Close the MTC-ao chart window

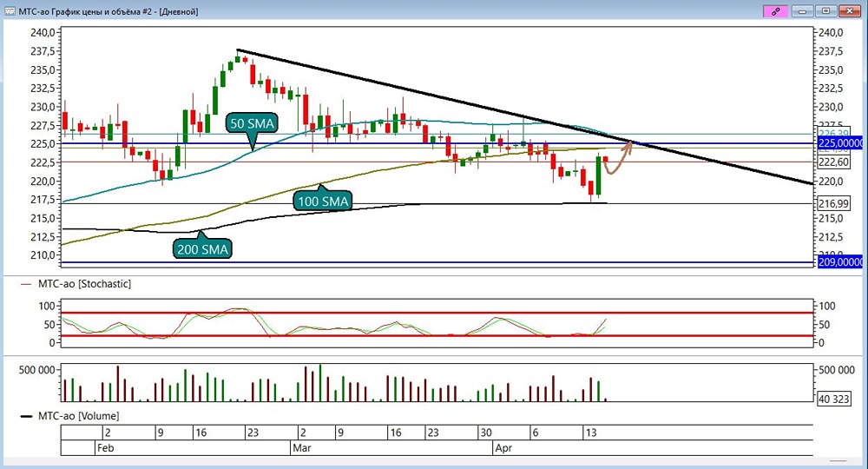(x=849, y=11)
